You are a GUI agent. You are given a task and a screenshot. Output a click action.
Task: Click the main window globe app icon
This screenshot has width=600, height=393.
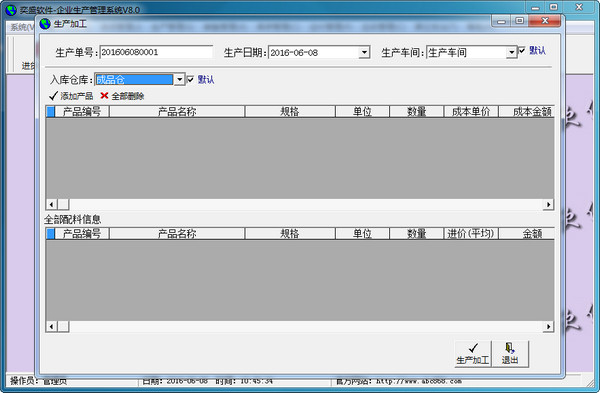(x=11, y=10)
